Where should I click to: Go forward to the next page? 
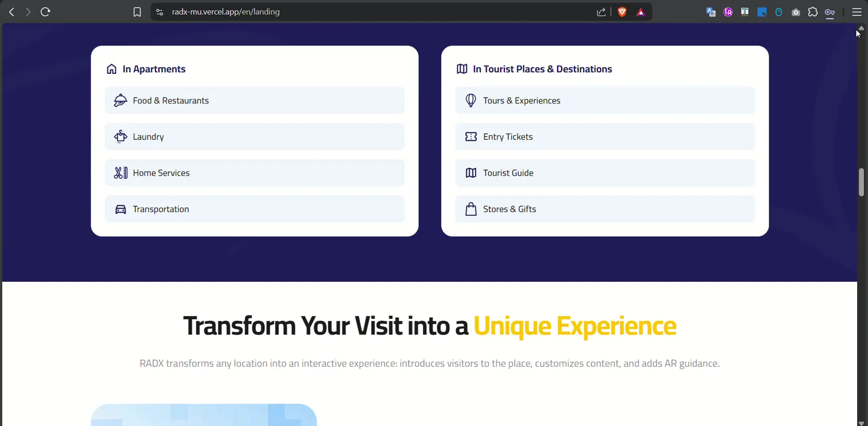pyautogui.click(x=28, y=12)
